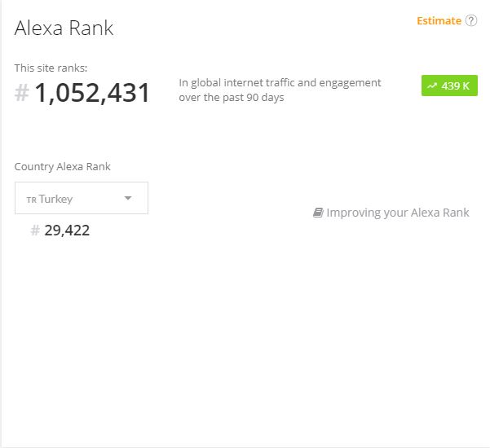
Task: Click the Alexa Rank heading
Action: pos(64,28)
